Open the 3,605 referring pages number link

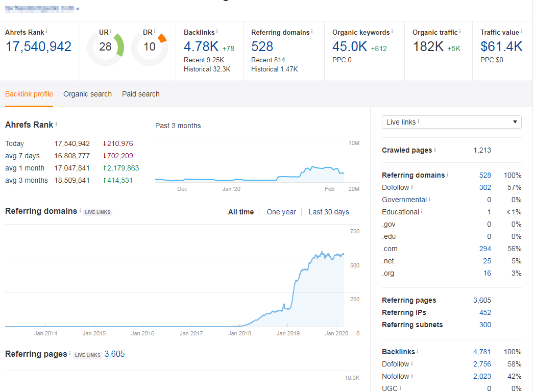(114, 354)
